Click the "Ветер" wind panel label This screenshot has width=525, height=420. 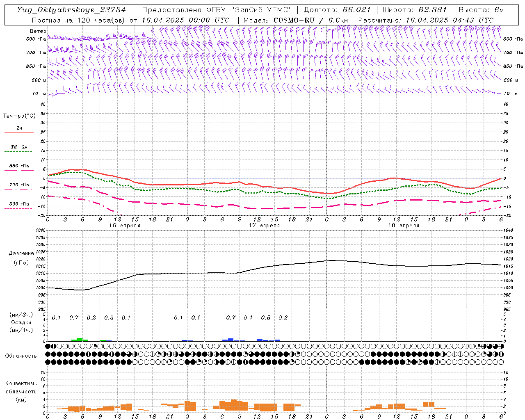pos(38,31)
